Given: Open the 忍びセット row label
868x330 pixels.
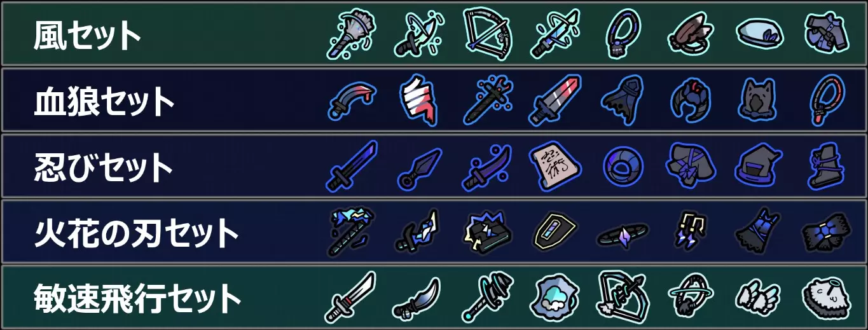Looking at the screenshot, I should pyautogui.click(x=104, y=167).
